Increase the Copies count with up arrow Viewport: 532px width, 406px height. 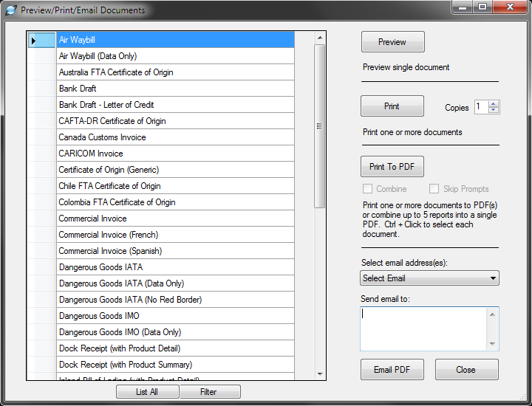pyautogui.click(x=494, y=103)
